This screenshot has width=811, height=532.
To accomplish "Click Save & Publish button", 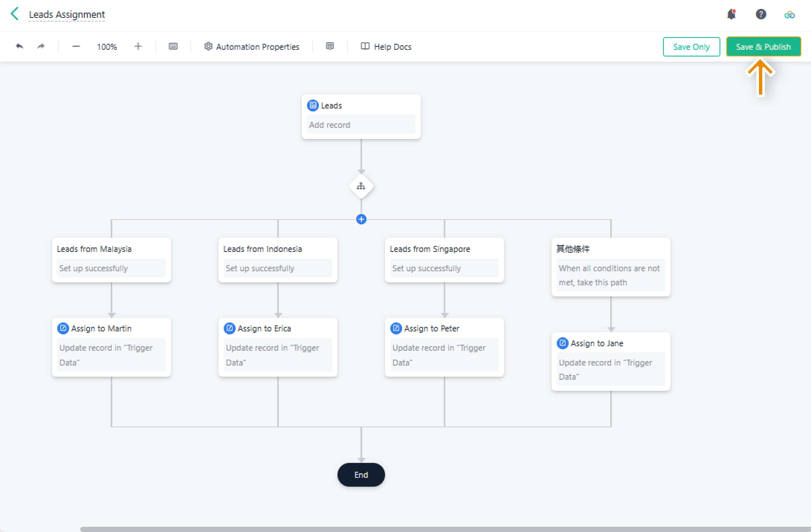I will [763, 47].
